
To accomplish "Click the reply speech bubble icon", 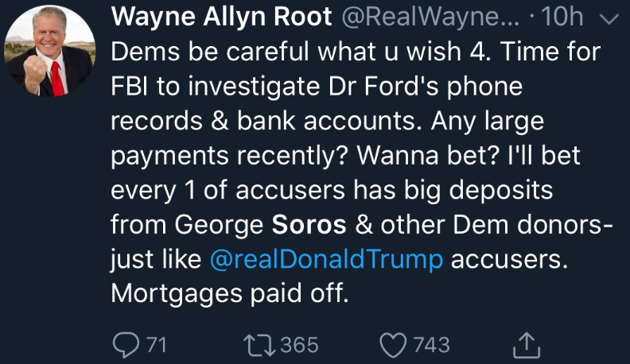I will [x=125, y=344].
